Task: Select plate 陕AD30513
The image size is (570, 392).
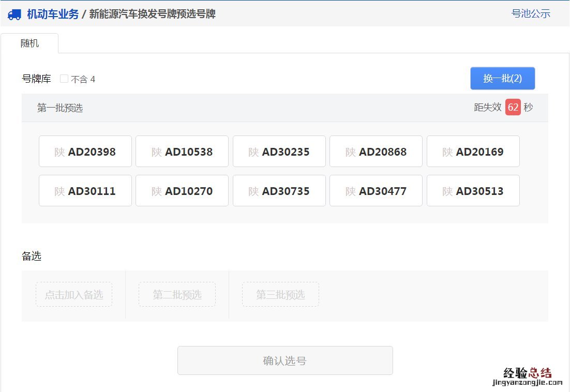Action: coord(473,190)
